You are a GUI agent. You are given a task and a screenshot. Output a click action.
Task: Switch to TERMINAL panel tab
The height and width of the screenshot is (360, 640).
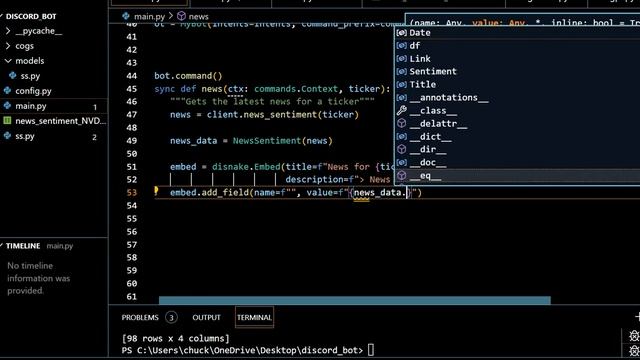click(254, 318)
